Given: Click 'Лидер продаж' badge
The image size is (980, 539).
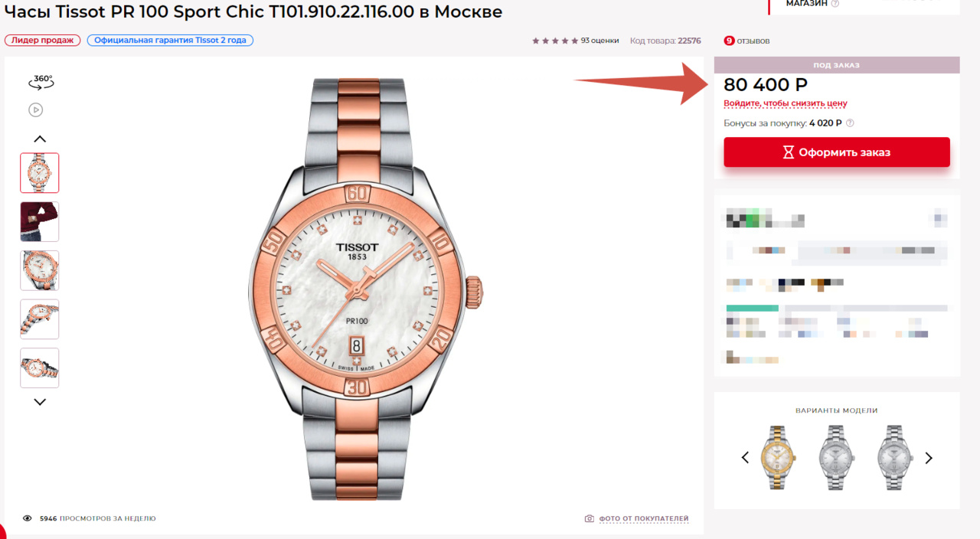Looking at the screenshot, I should coord(43,40).
